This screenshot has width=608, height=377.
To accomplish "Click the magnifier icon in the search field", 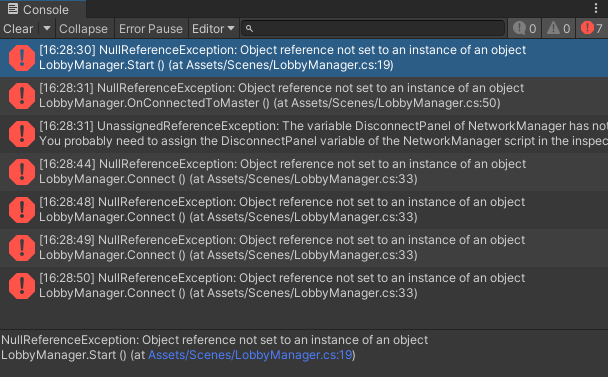I will 249,29.
